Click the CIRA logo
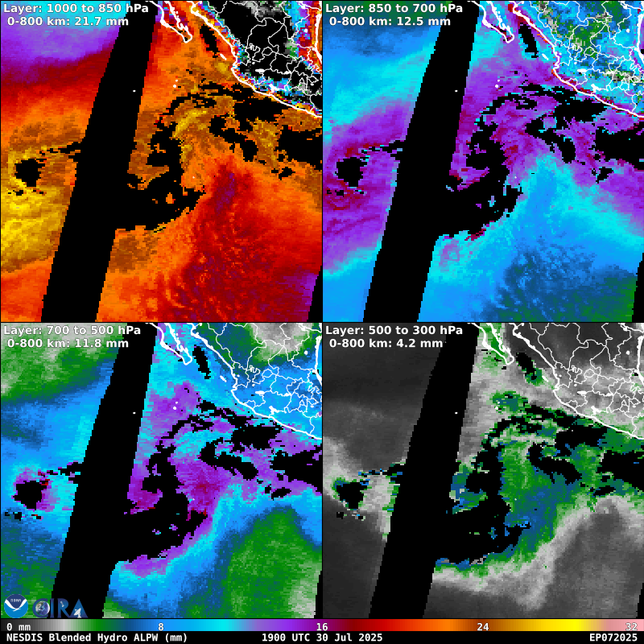The width and height of the screenshot is (644, 644). (60, 608)
